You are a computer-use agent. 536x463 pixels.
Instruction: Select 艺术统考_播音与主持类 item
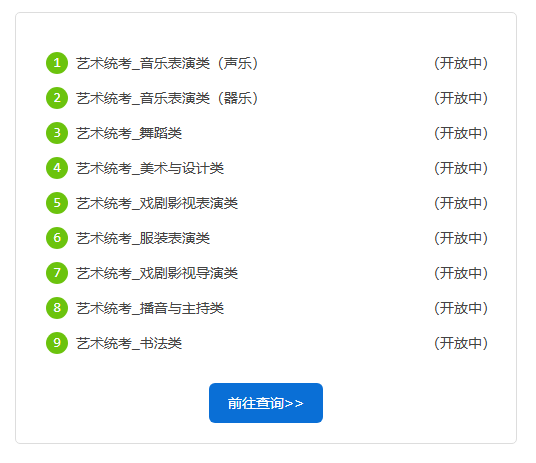point(150,308)
